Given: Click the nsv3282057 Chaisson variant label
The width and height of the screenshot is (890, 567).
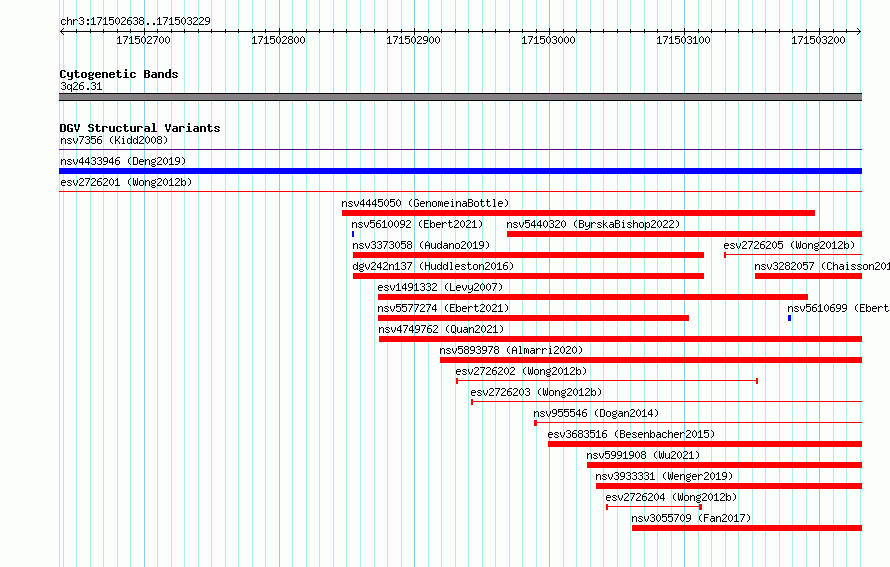Looking at the screenshot, I should click(x=822, y=266).
